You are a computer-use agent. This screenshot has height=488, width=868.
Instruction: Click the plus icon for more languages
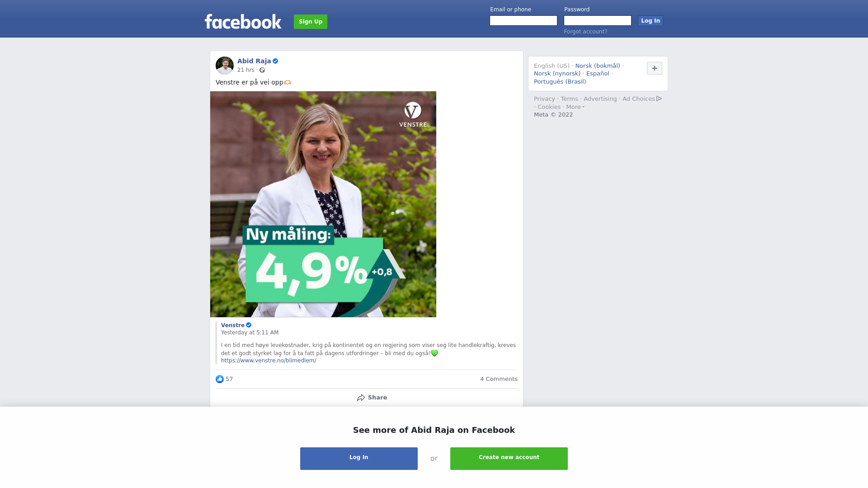tap(655, 68)
